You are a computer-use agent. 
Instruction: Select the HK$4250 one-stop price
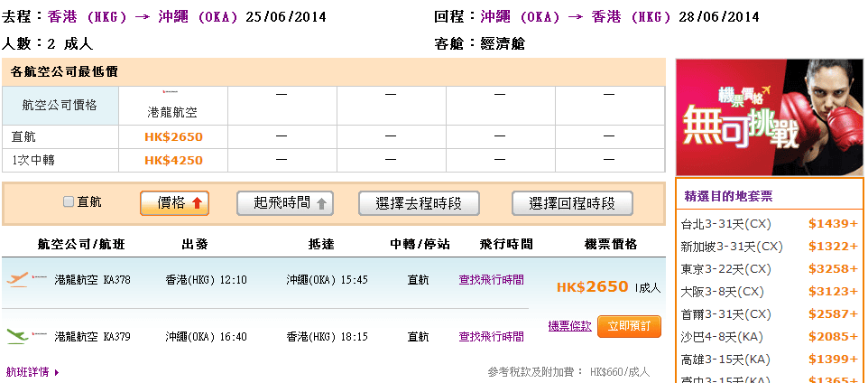173,161
